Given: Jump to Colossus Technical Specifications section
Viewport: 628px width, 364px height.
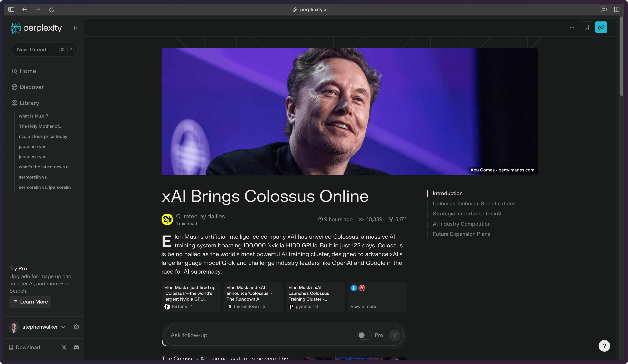Looking at the screenshot, I should pos(474,203).
